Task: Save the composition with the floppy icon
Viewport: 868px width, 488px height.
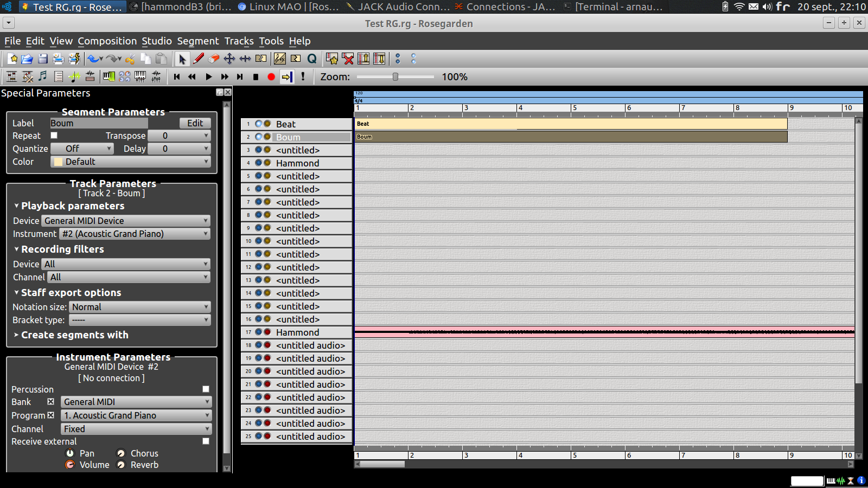Action: 43,59
